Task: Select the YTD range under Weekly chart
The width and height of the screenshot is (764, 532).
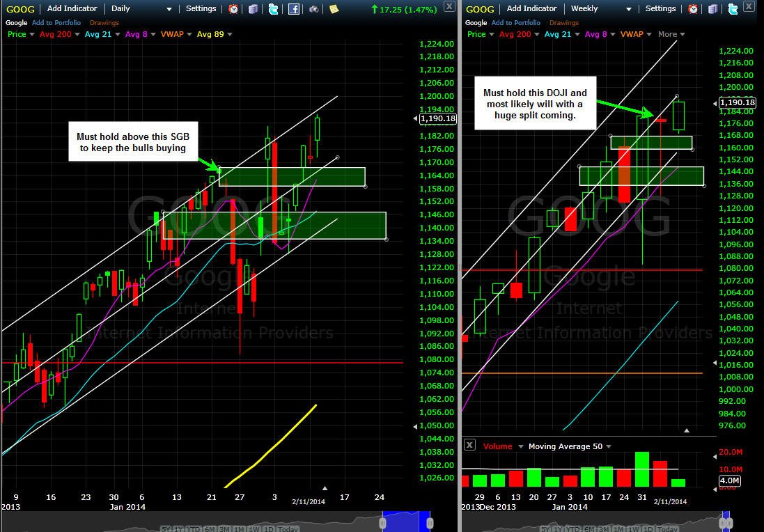Action: pyautogui.click(x=574, y=529)
